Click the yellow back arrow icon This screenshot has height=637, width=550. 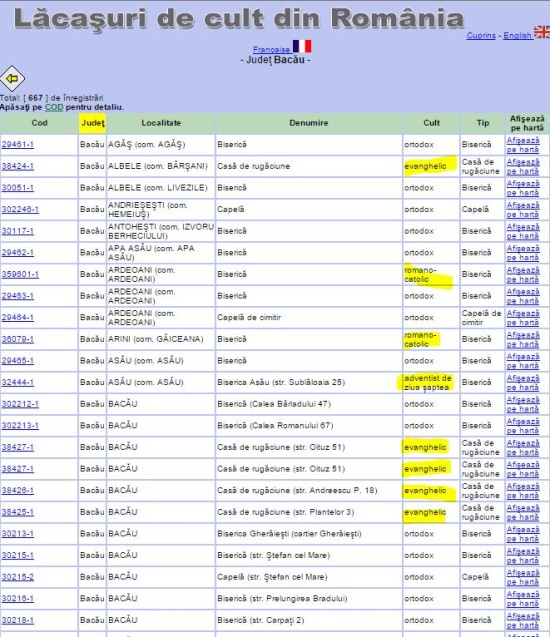click(x=12, y=78)
